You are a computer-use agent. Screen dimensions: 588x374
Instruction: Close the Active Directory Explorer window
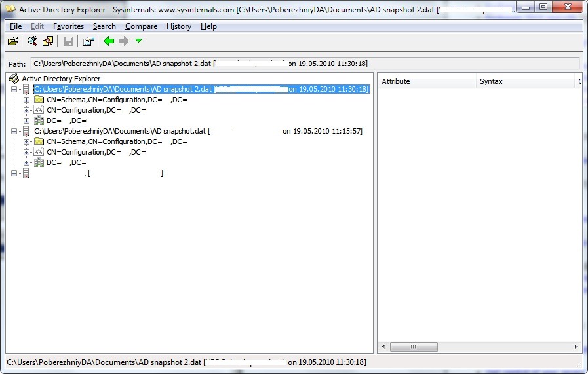pyautogui.click(x=568, y=7)
